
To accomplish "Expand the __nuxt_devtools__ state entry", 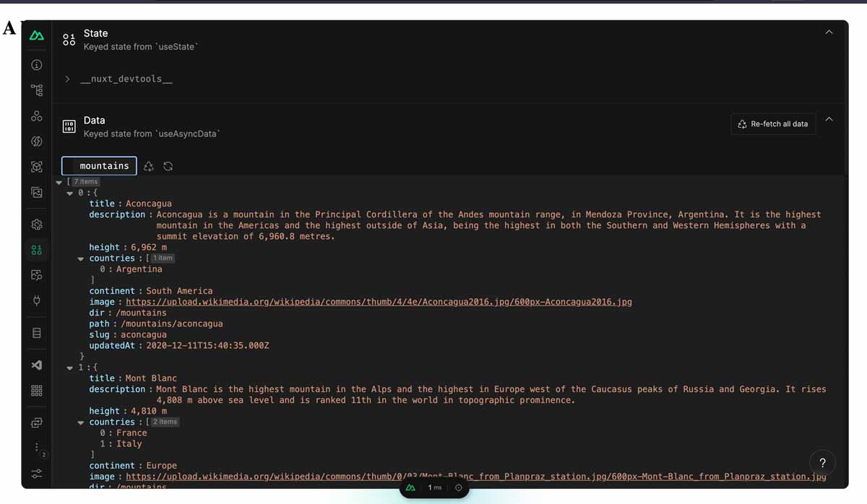I will point(66,79).
